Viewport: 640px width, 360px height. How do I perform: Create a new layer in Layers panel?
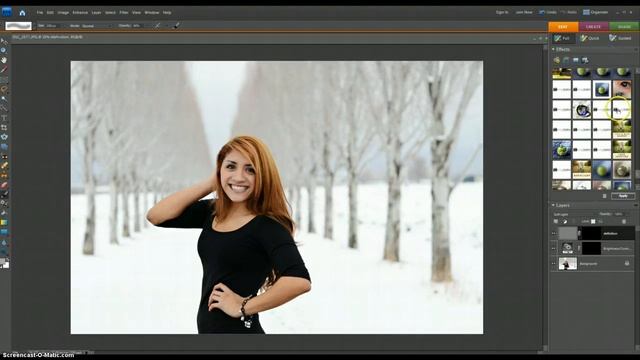click(x=556, y=221)
